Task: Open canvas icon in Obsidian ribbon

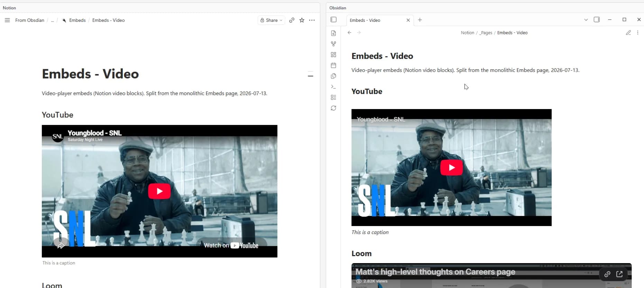Action: (x=333, y=55)
